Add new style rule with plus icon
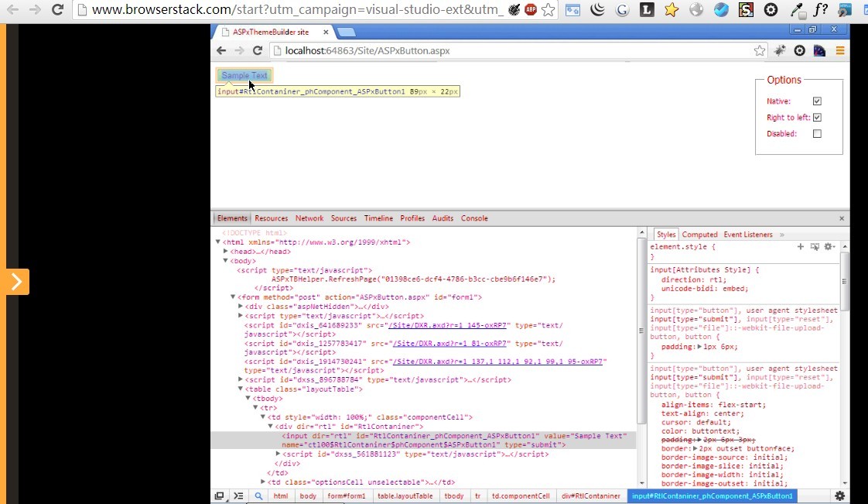Viewport: 868px width, 504px height. (801, 246)
